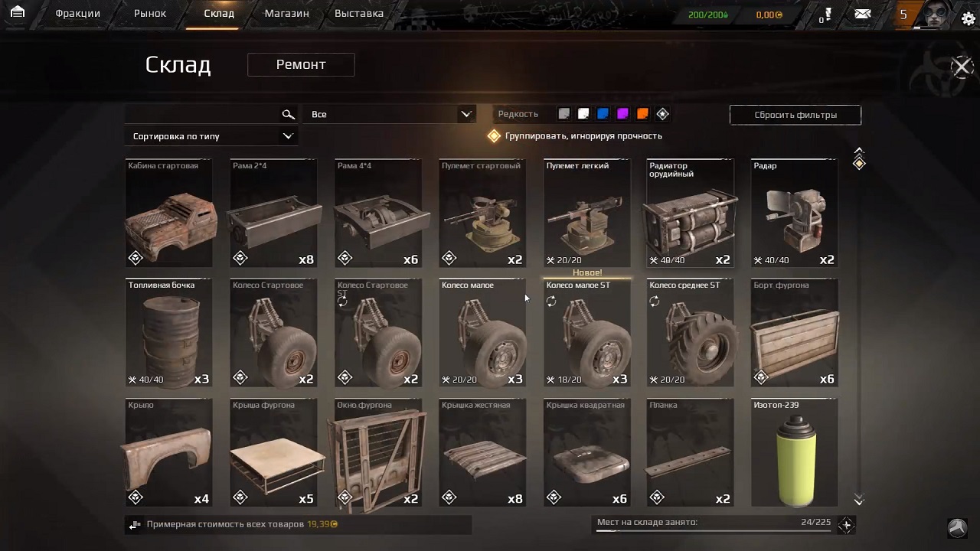This screenshot has width=980, height=551.
Task: Toggle the special diamond rarity filter
Action: [x=663, y=114]
